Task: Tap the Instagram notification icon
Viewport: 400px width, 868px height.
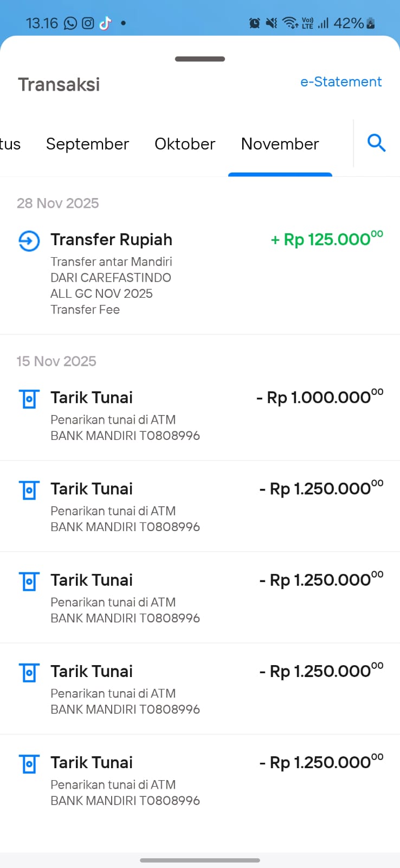Action: [x=88, y=23]
